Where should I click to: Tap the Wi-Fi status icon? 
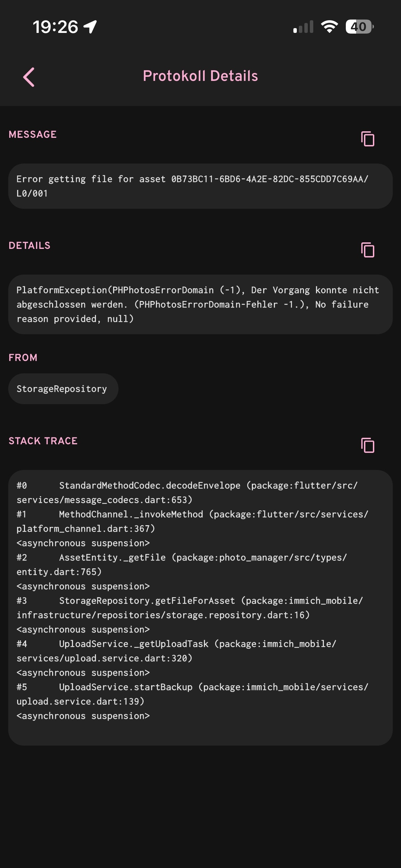[x=329, y=27]
